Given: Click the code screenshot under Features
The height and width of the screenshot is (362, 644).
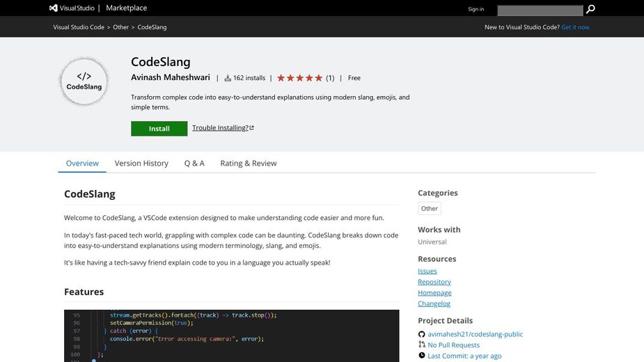Looking at the screenshot, I should pos(232,336).
